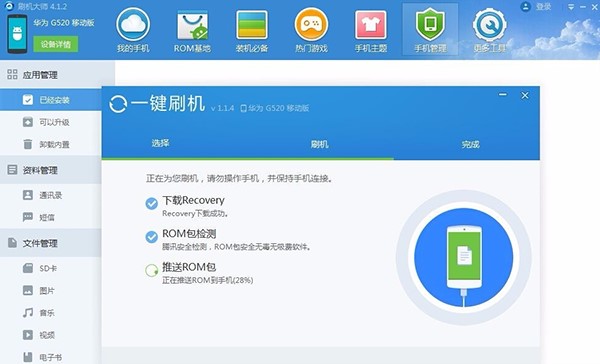Click the 资料管理 list icon

(x=12, y=170)
